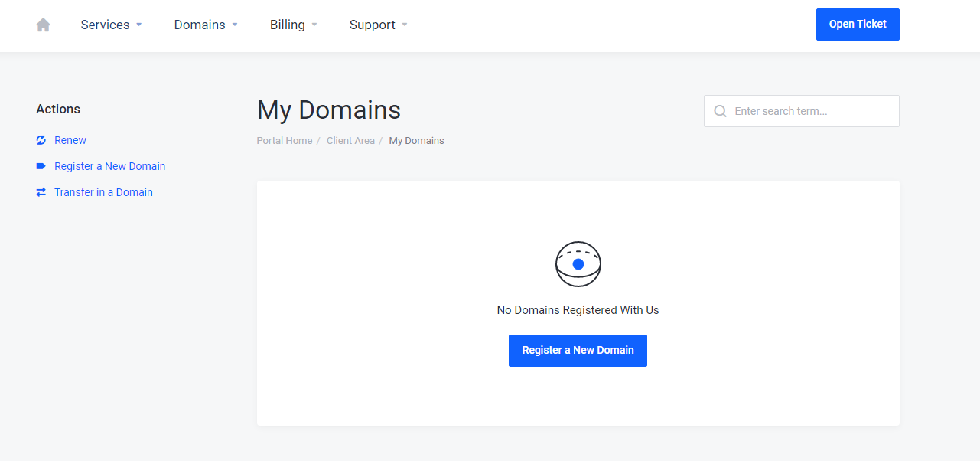Click the globe icon above No Domains Registered
This screenshot has width=980, height=461.
pyautogui.click(x=578, y=263)
